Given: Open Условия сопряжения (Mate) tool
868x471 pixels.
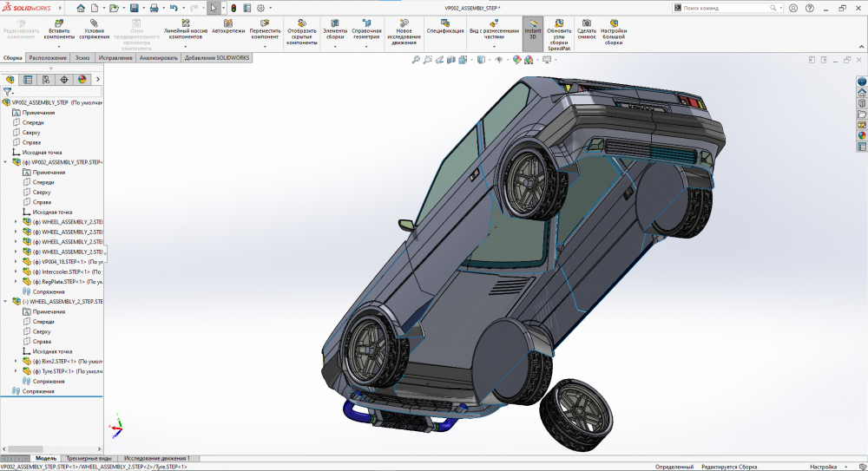Looking at the screenshot, I should (x=95, y=23).
